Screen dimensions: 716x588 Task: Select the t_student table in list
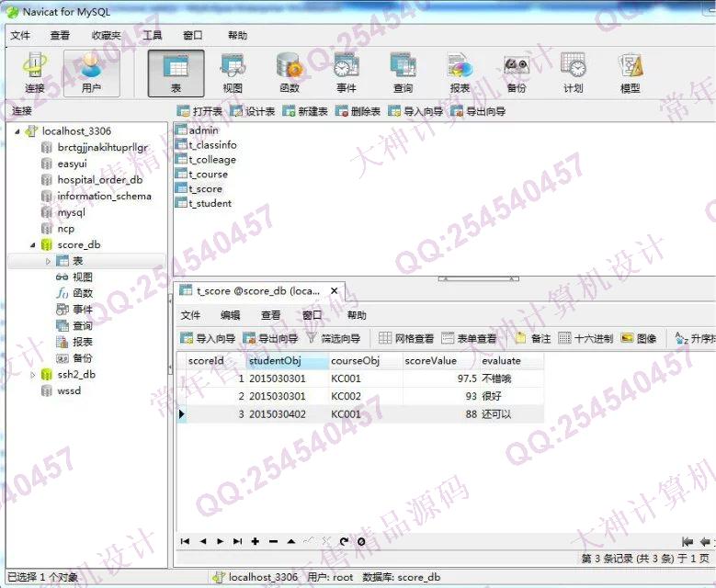(x=204, y=203)
